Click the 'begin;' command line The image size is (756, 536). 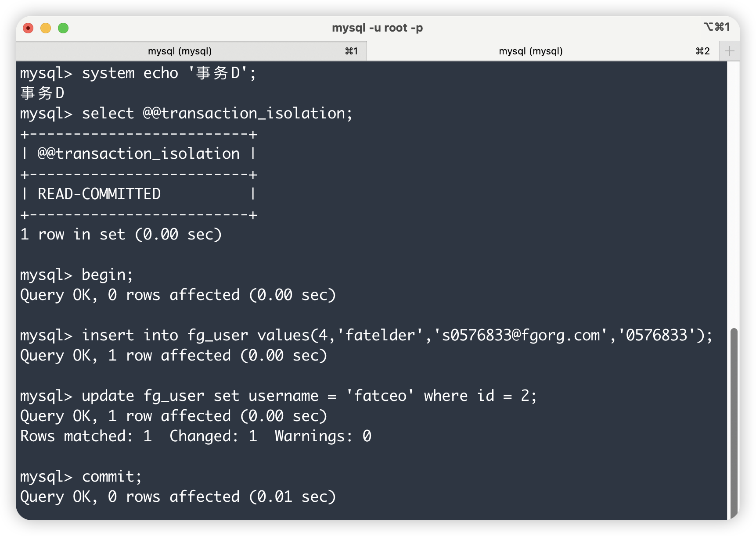point(107,275)
